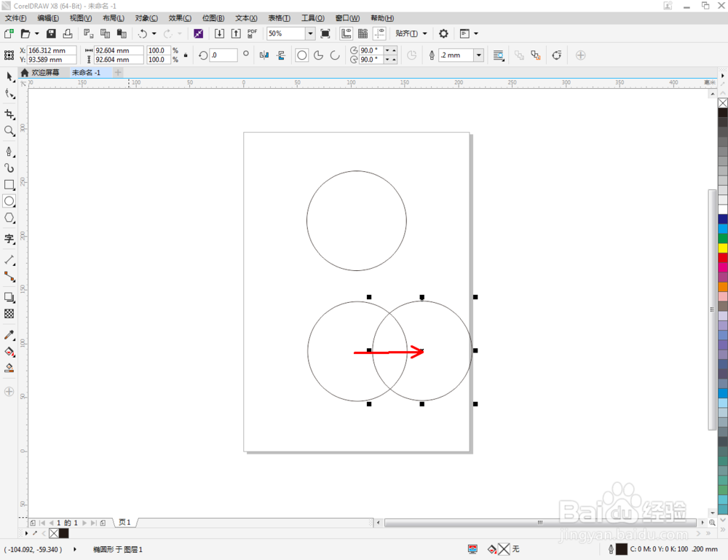Toggle the object origin grid
This screenshot has width=728, height=560.
(9, 55)
